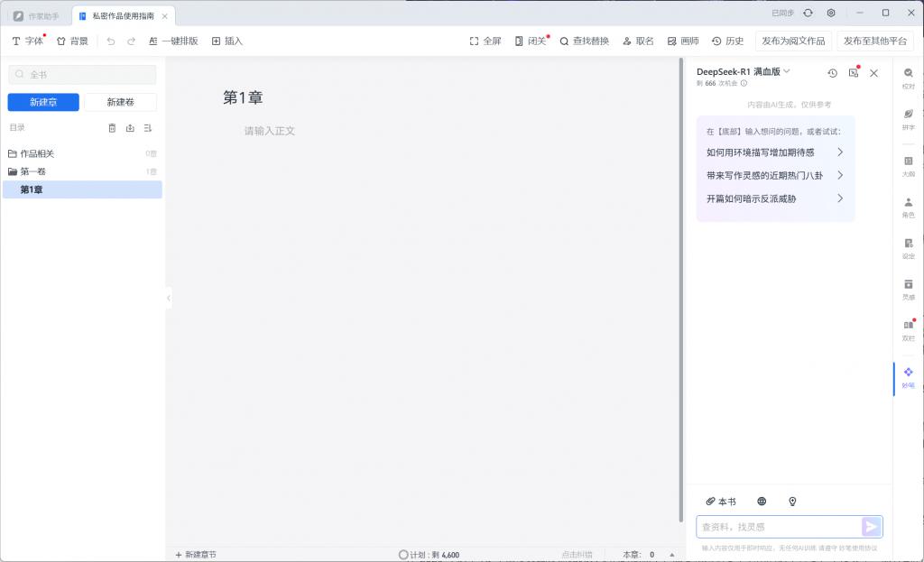Click 发布为阅文作品 button

(x=792, y=41)
